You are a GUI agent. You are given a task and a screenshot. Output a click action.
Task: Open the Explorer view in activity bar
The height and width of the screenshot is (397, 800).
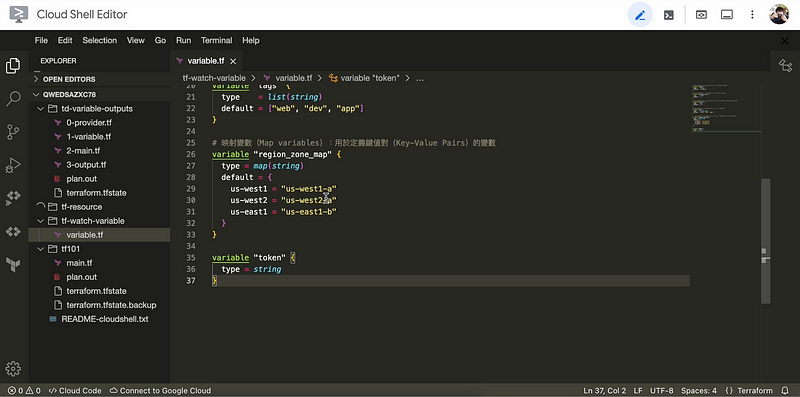tap(13, 66)
